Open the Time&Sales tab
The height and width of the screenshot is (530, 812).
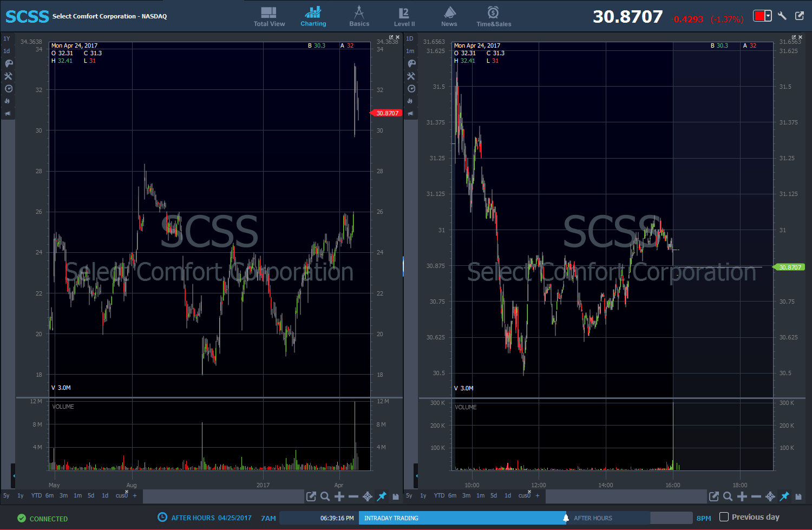[x=494, y=17]
